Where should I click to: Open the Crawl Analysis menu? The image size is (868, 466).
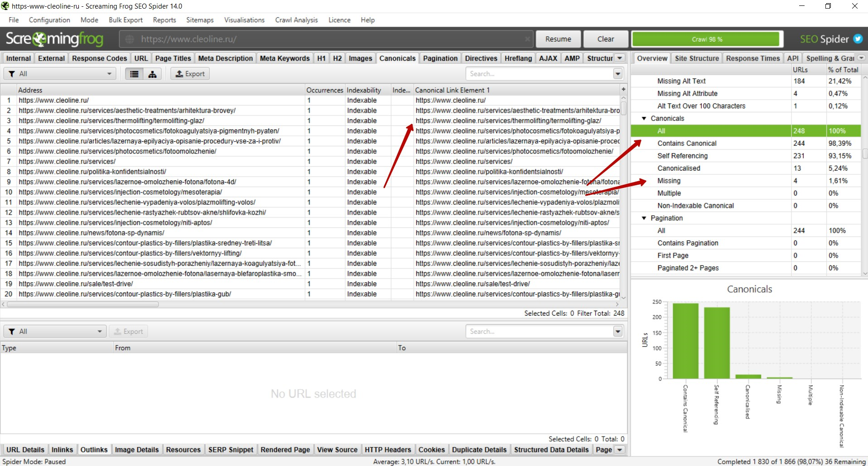[x=296, y=20]
